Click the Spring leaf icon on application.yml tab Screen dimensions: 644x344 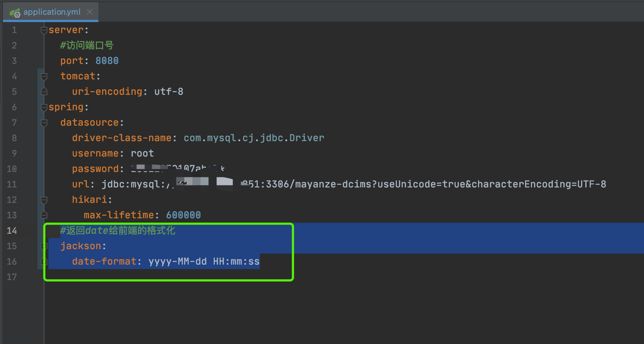pyautogui.click(x=15, y=12)
